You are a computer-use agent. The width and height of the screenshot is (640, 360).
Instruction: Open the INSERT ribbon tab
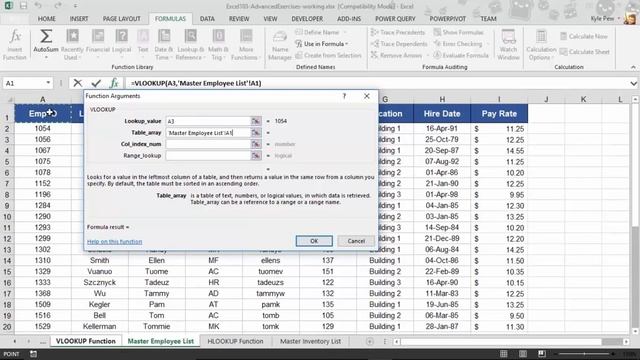tap(79, 19)
